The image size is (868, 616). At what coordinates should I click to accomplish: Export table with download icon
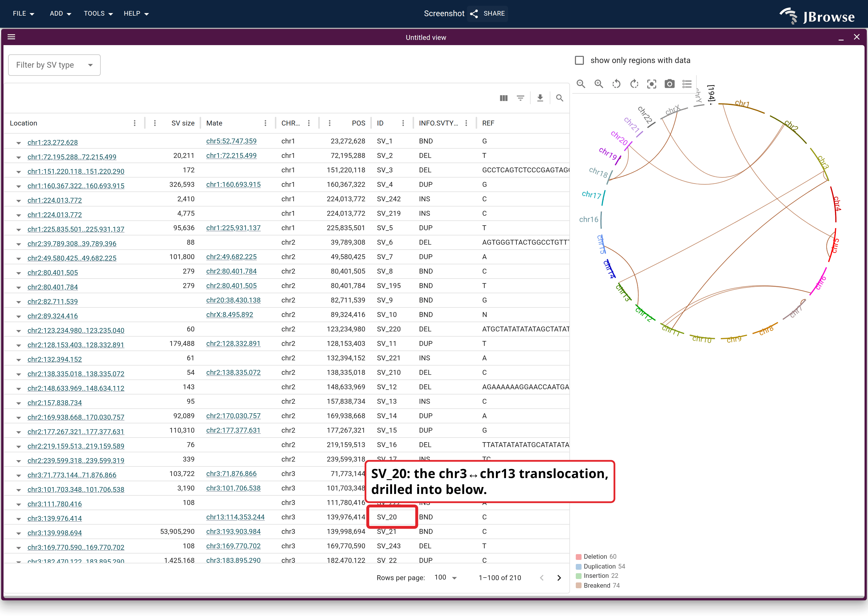(540, 98)
